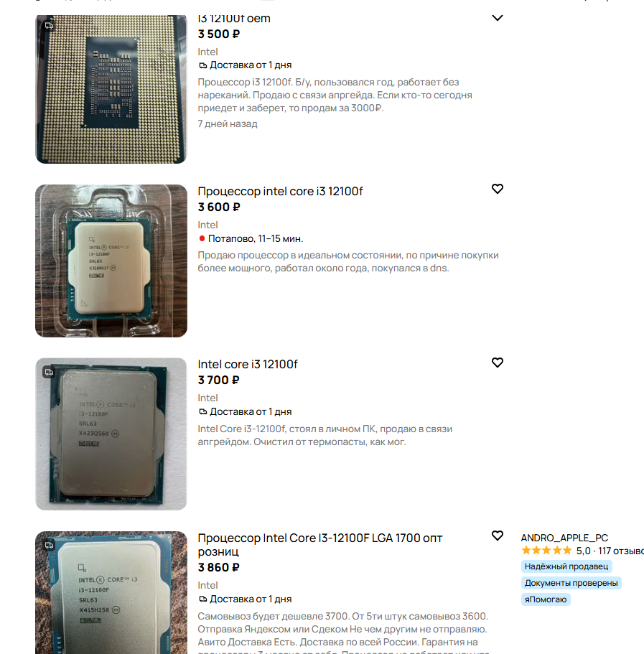Click delivery icon under the 3 860 ₽ price

tap(202, 599)
